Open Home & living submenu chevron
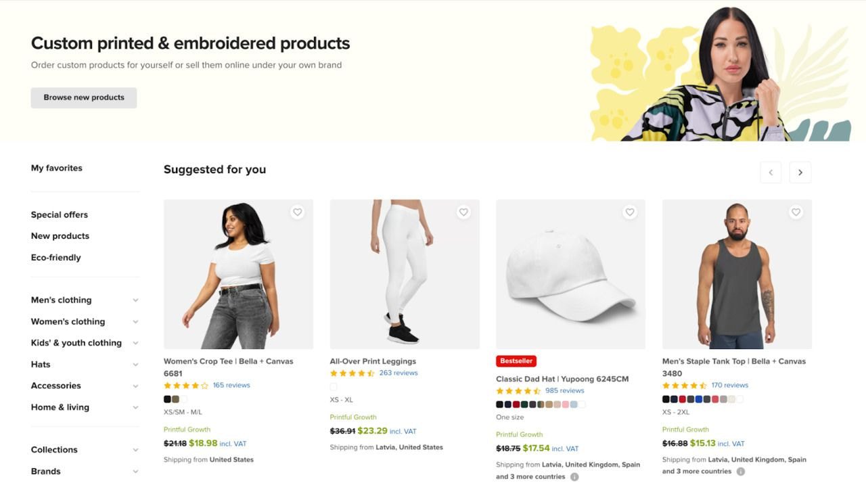This screenshot has width=866, height=504. click(135, 407)
